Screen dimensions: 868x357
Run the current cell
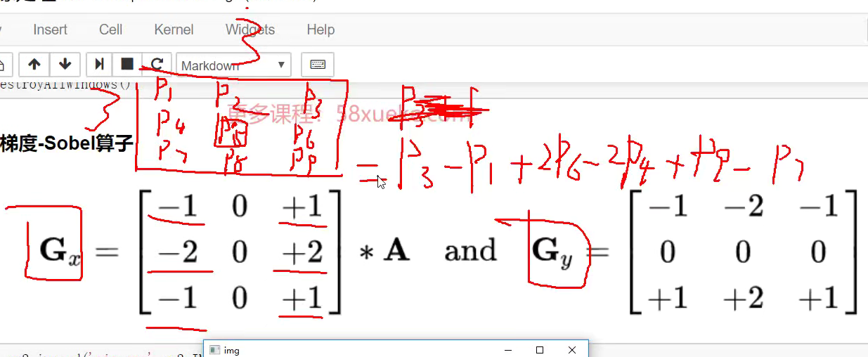(x=99, y=65)
